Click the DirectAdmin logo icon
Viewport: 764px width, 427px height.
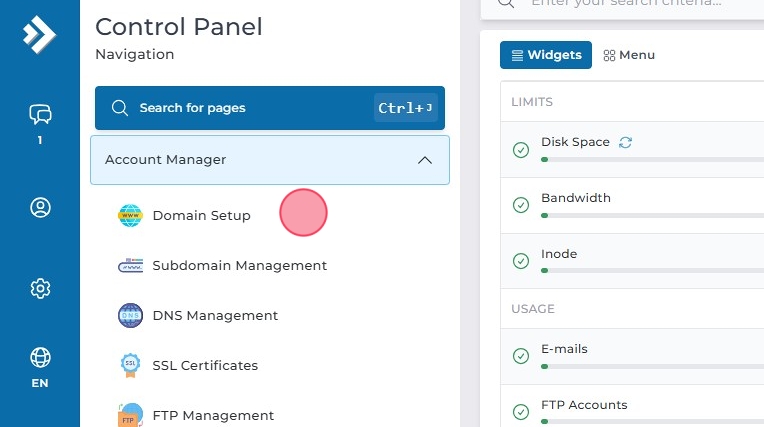[x=39, y=36]
